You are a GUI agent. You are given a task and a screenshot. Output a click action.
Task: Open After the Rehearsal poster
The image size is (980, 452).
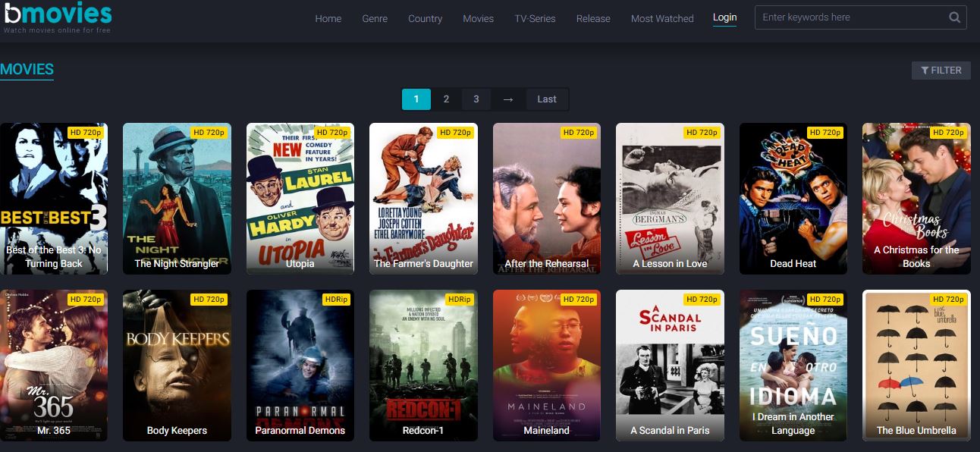click(547, 199)
